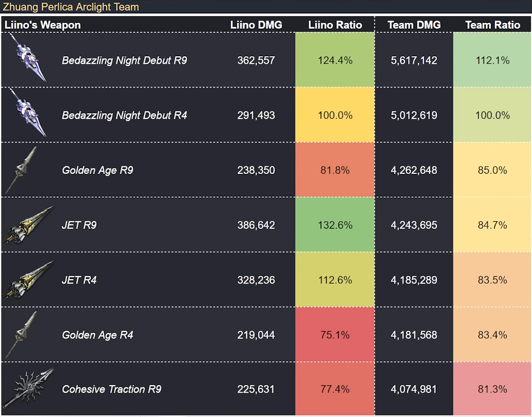The width and height of the screenshot is (532, 417).
Task: Click the 5,617,142 Team DMG value
Action: click(414, 60)
